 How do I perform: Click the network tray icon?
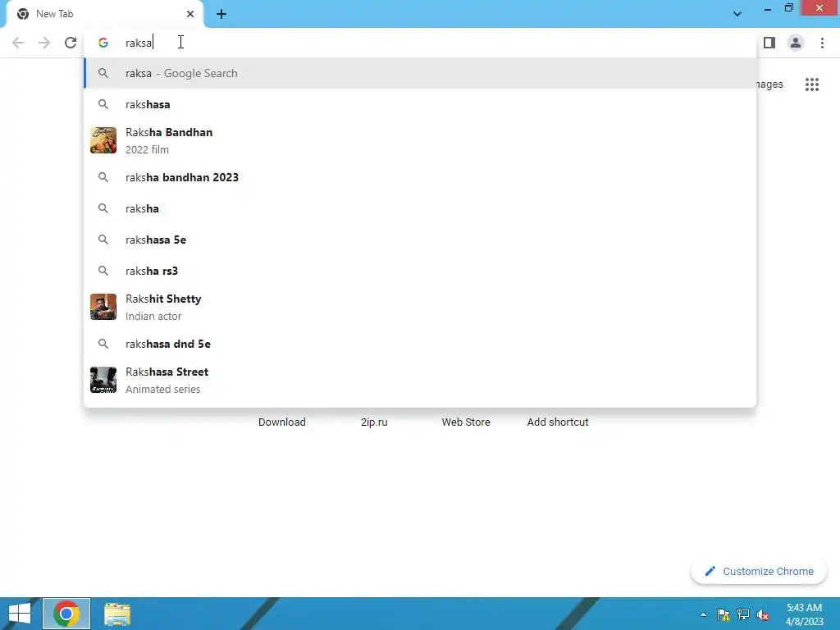pyautogui.click(x=743, y=614)
